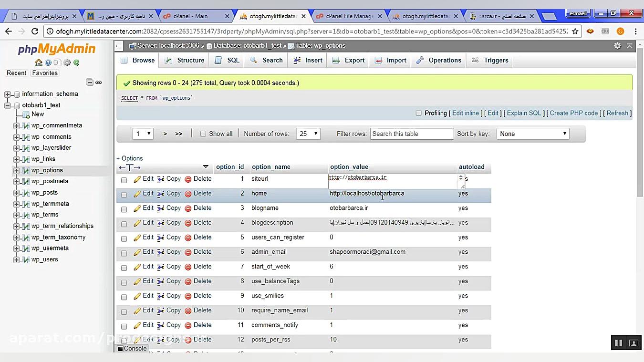The width and height of the screenshot is (644, 362).
Task: Click the pencil icon for start_of_week row
Action: pyautogui.click(x=137, y=267)
